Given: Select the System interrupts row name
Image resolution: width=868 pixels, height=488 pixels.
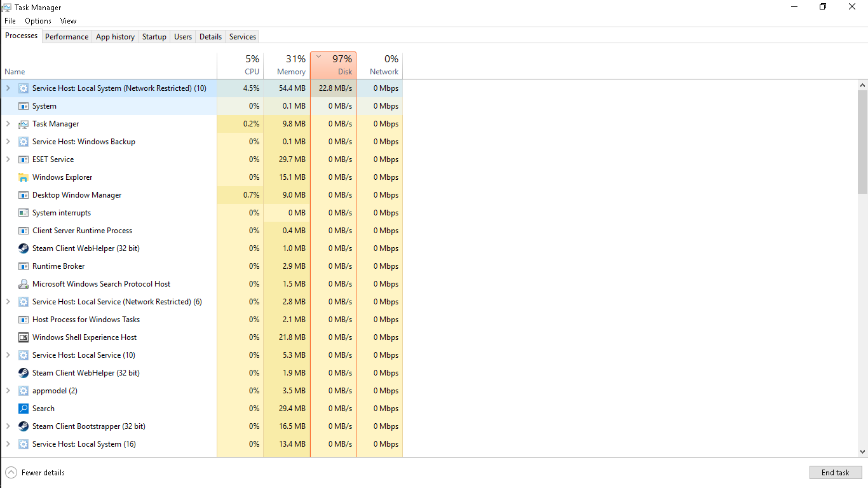Looking at the screenshot, I should click(x=62, y=213).
